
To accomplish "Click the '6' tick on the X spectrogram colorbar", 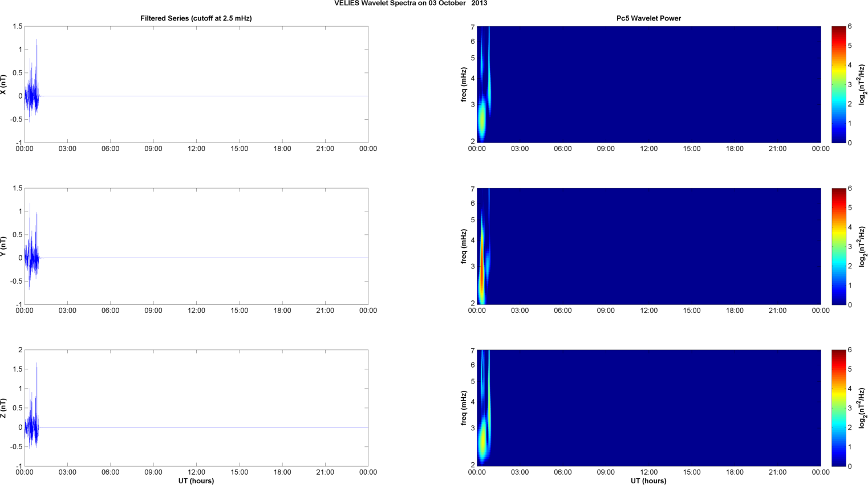I will tap(850, 27).
